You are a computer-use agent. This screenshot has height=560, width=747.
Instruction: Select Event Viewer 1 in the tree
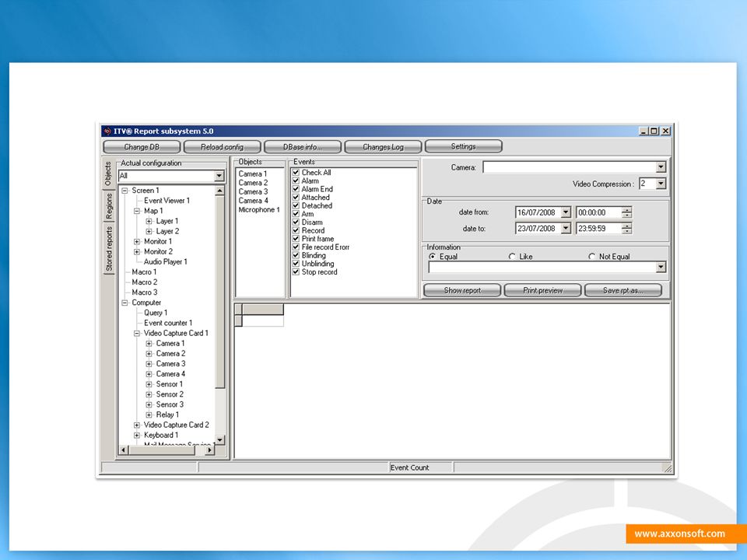[x=167, y=201]
